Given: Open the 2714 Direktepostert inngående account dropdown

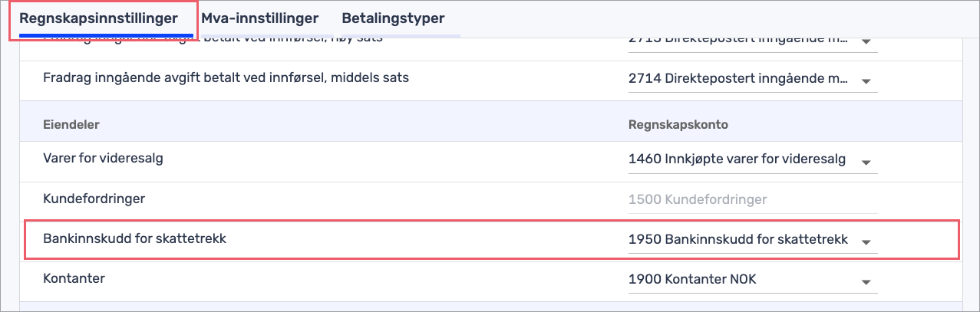Looking at the screenshot, I should point(753,79).
